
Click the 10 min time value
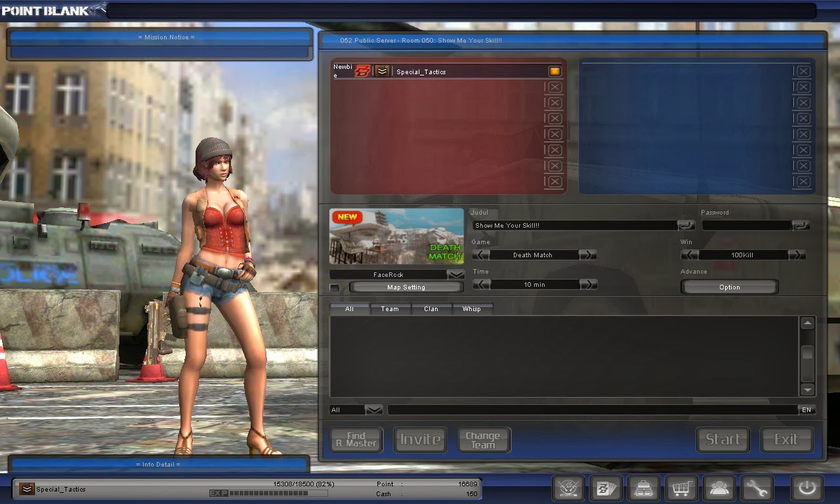pyautogui.click(x=534, y=284)
